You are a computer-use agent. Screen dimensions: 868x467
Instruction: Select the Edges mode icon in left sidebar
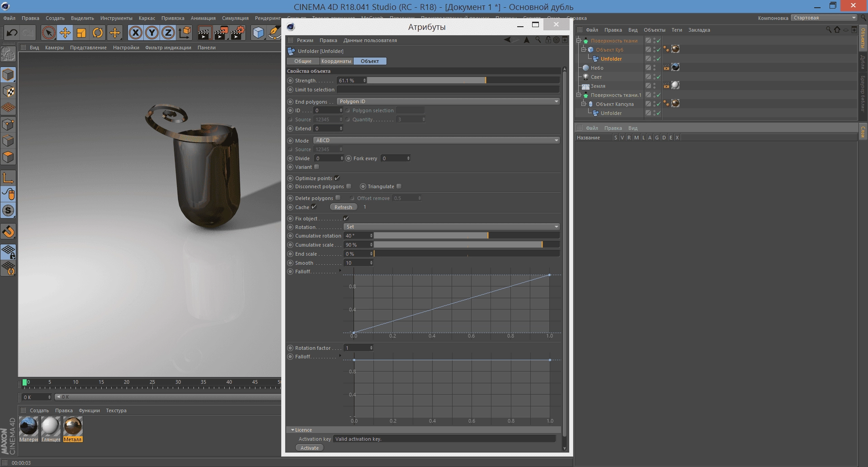[9, 141]
